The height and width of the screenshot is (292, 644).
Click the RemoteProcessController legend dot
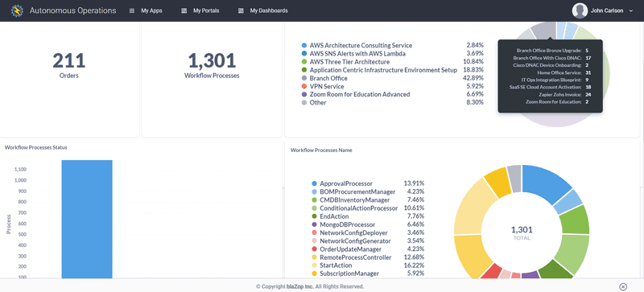click(x=314, y=257)
